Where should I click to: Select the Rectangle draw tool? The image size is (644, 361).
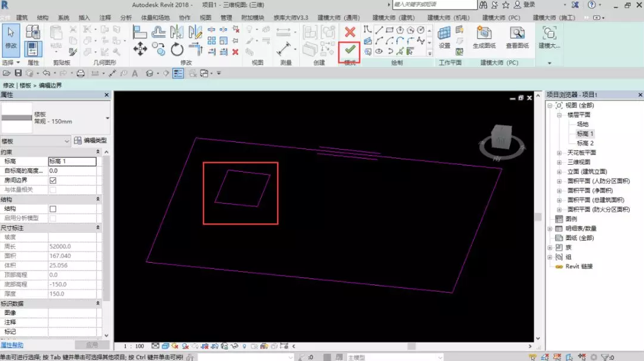[390, 30]
